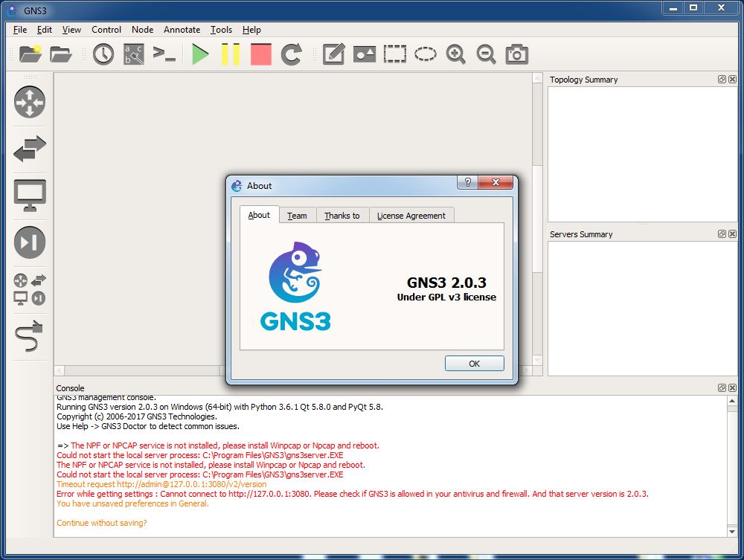Click the workspace vertical scrollbar up arrow
Screen dimensions: 744x560
point(538,78)
